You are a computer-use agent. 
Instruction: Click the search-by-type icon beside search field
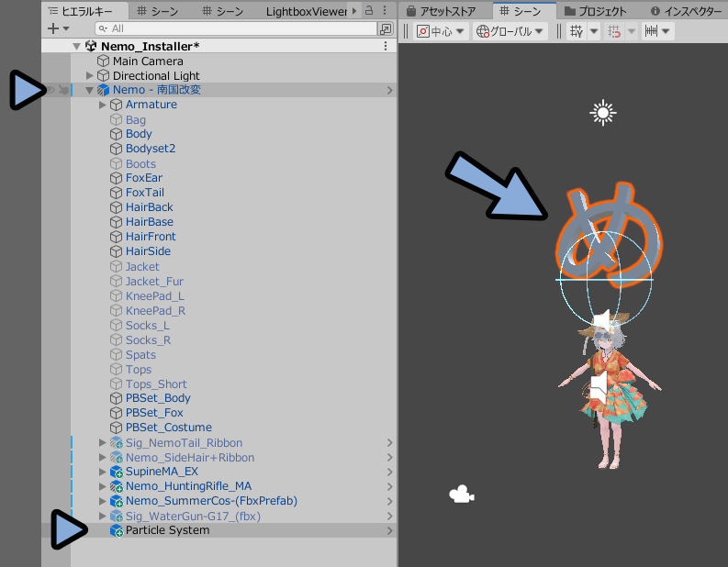(x=386, y=28)
